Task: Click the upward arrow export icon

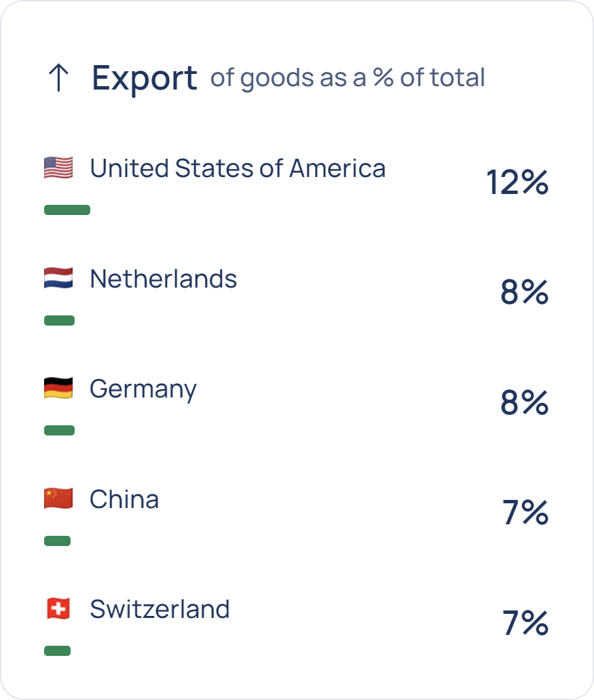Action: point(59,79)
